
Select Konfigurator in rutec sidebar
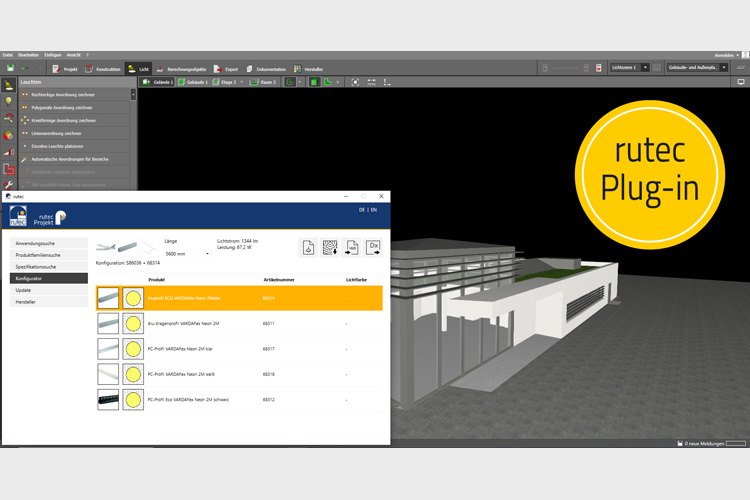click(x=49, y=278)
